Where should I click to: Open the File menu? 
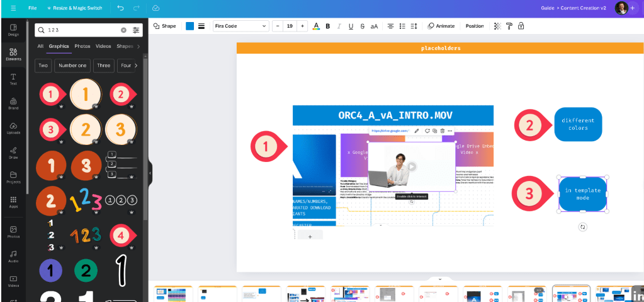pos(33,8)
